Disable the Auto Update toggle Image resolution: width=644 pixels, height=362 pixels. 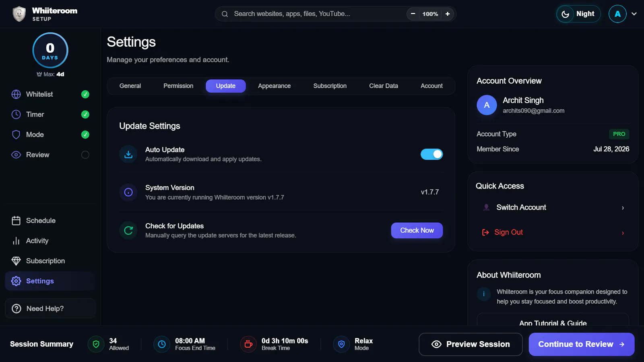pyautogui.click(x=431, y=154)
